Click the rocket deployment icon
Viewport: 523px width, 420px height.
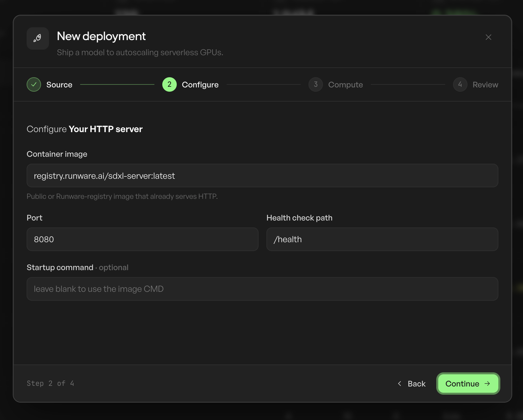click(38, 38)
